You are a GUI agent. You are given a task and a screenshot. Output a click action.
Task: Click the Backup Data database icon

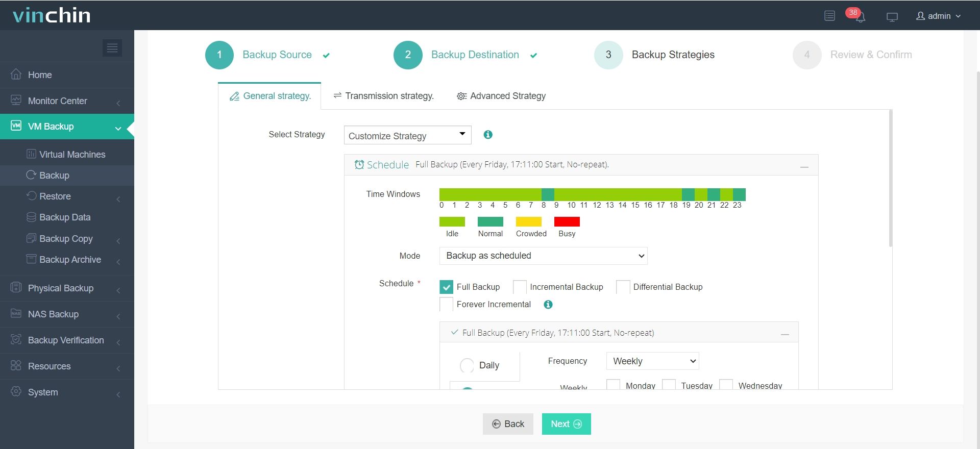(31, 217)
